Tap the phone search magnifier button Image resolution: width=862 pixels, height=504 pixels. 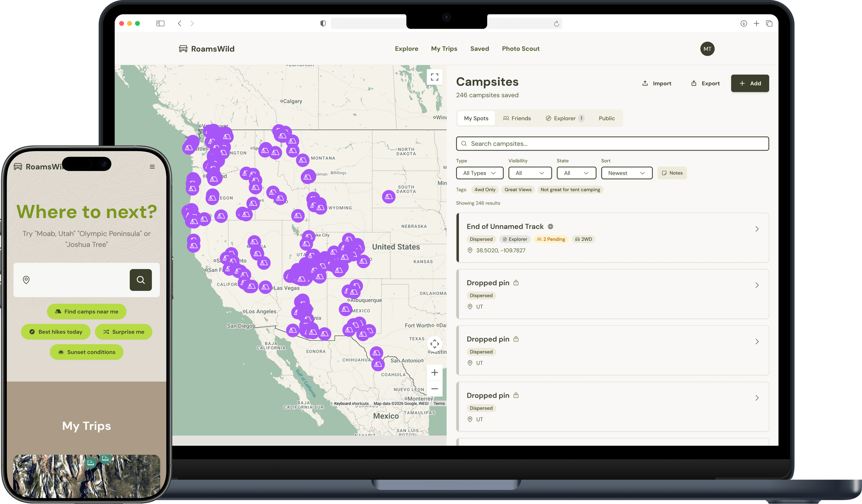[141, 280]
